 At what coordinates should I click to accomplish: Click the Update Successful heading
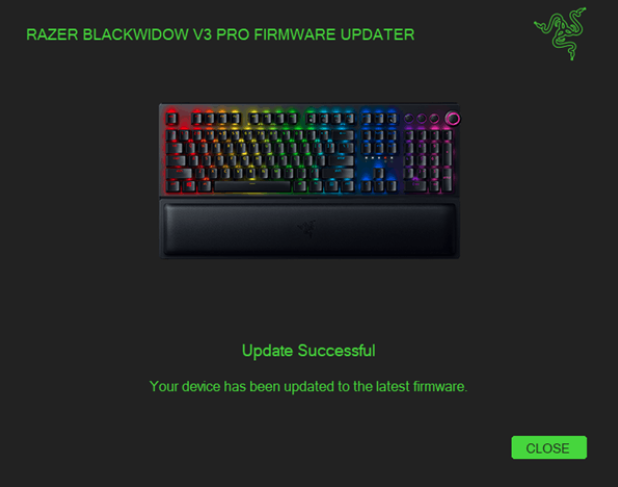pos(309,351)
